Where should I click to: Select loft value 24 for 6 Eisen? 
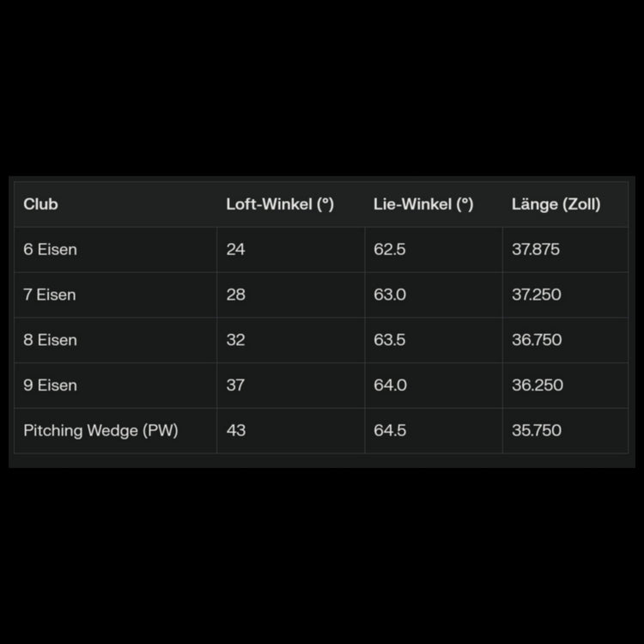[x=236, y=250]
